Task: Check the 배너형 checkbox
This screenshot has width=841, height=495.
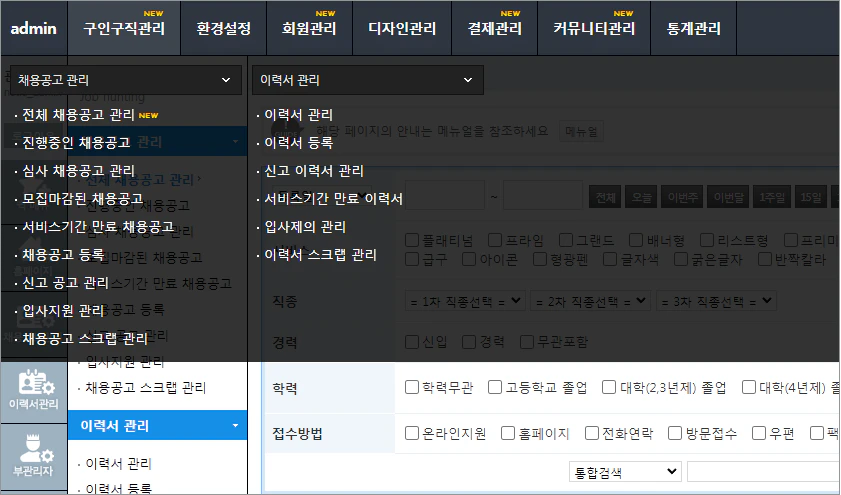Action: (x=636, y=240)
